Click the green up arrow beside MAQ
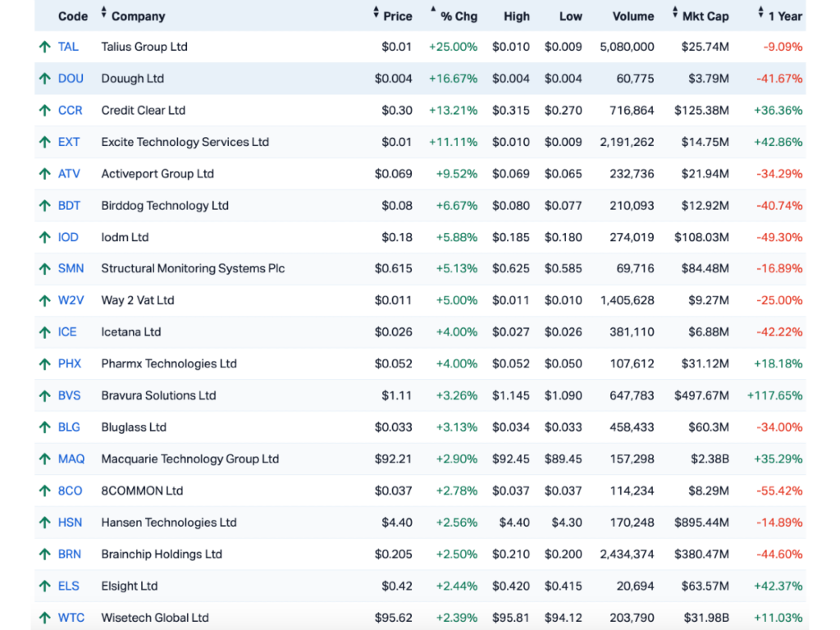Screen dimensions: 840x630 coord(45,459)
